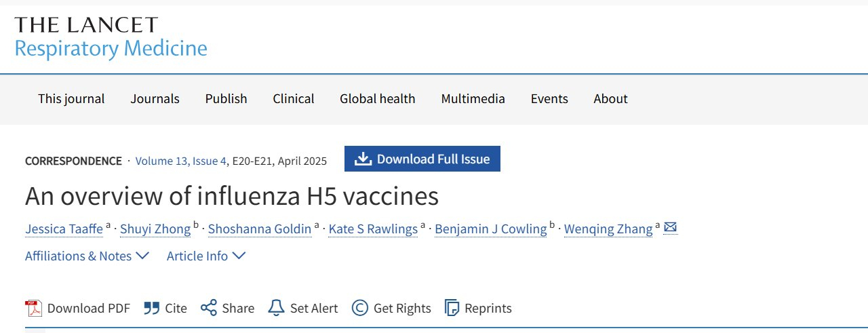Go to The Lancet Respiratory Medicine homepage logo
This screenshot has height=333, width=868.
pyautogui.click(x=111, y=37)
